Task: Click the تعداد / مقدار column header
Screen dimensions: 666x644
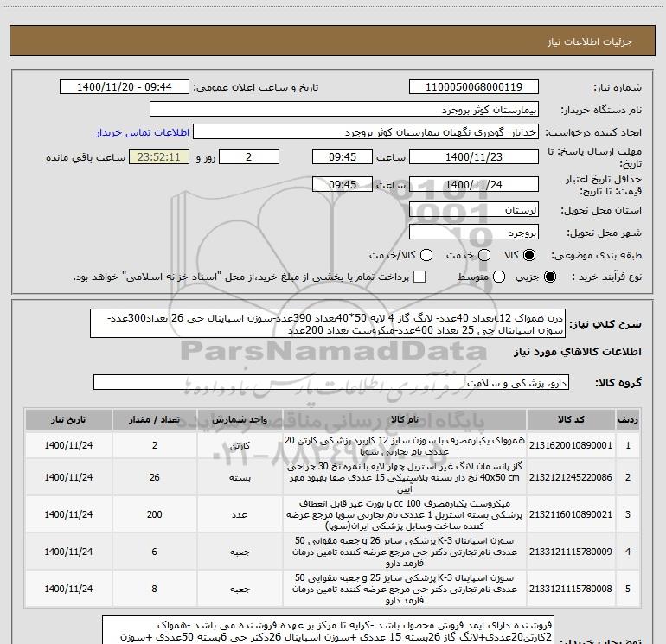Action: [x=154, y=419]
